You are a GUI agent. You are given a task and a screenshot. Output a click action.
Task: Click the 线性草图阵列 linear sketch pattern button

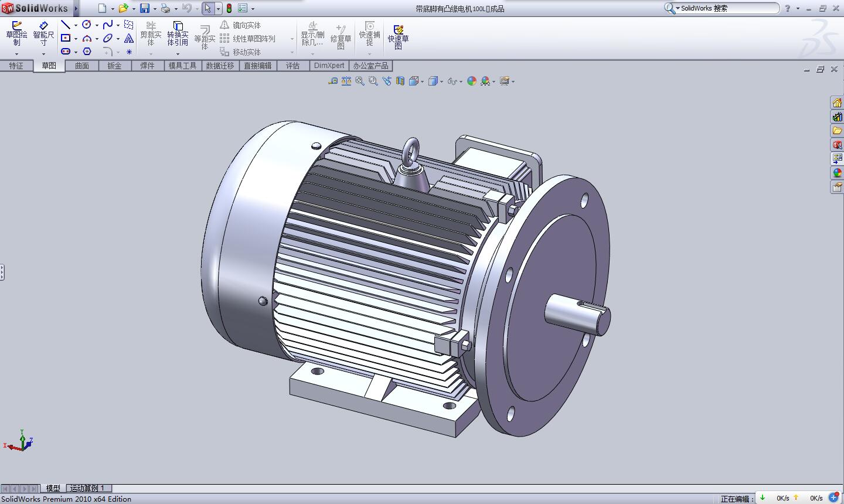click(x=247, y=39)
